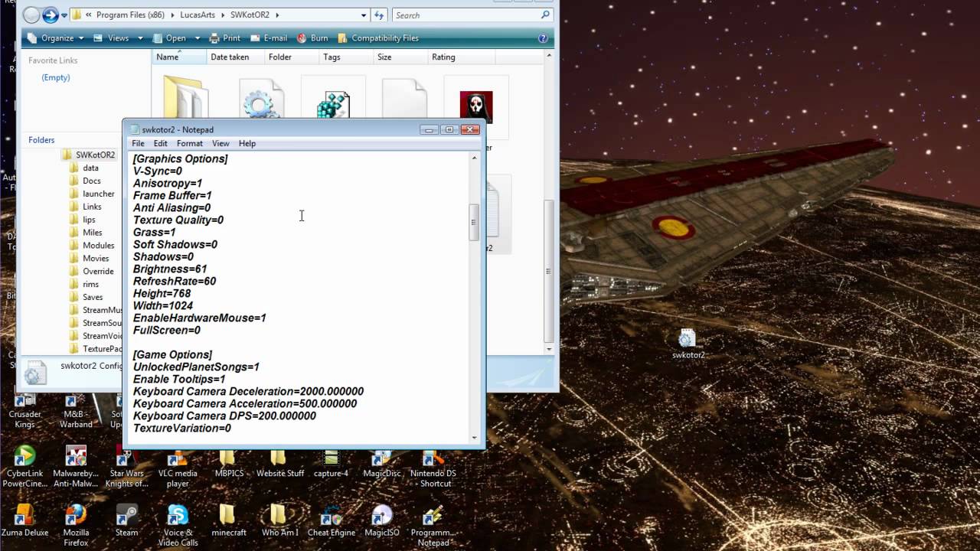
Task: Open the Skype Voice & Video Calls shortcut
Action: point(178,525)
